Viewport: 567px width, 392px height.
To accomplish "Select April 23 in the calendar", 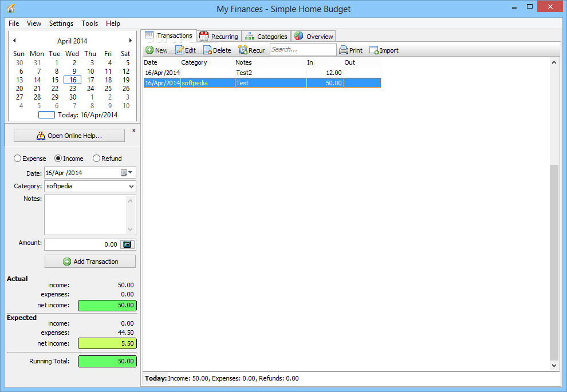I will (x=73, y=89).
